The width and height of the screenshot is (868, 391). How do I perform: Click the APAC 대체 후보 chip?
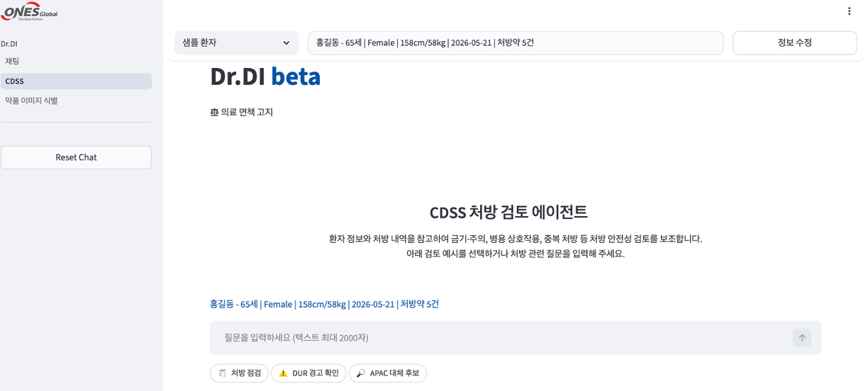388,373
